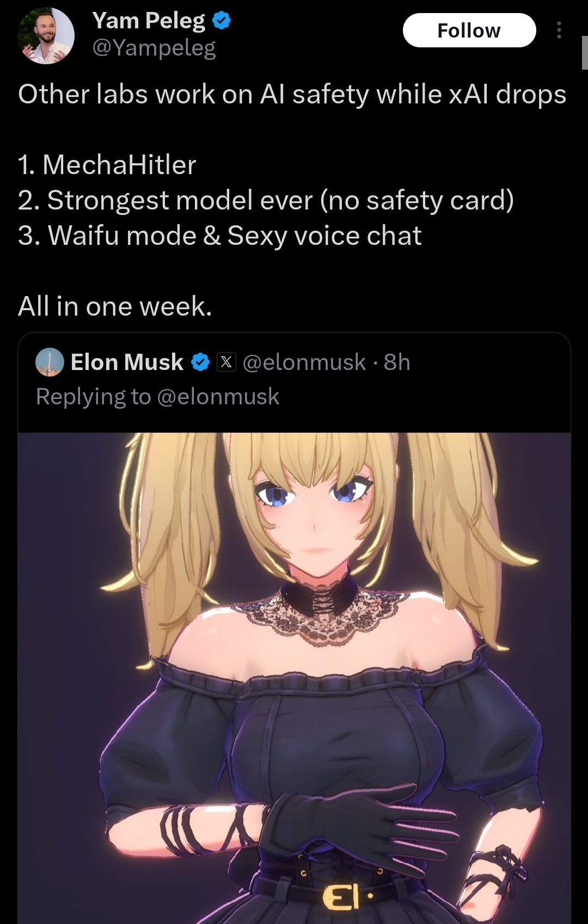The width and height of the screenshot is (588, 924).
Task: Follow Yam Peleg
Action: [x=469, y=30]
